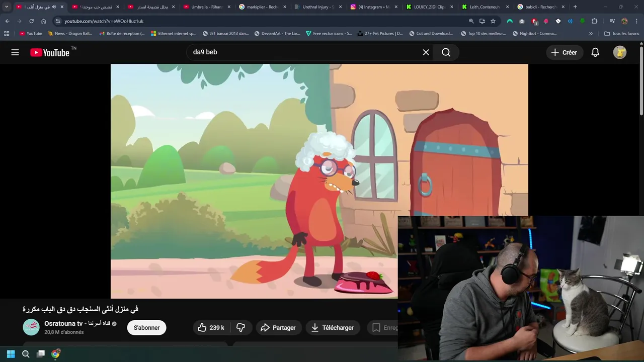Click the browser Forward arrow
This screenshot has height=362, width=644.
[x=19, y=21]
